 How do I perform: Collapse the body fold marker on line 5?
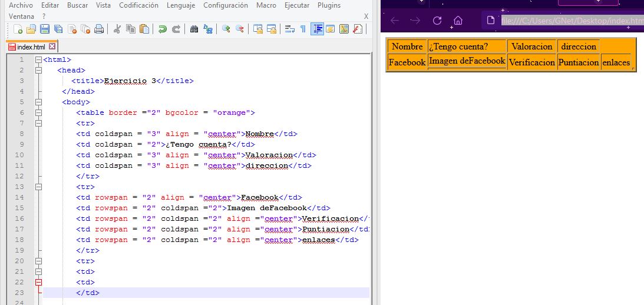39,102
